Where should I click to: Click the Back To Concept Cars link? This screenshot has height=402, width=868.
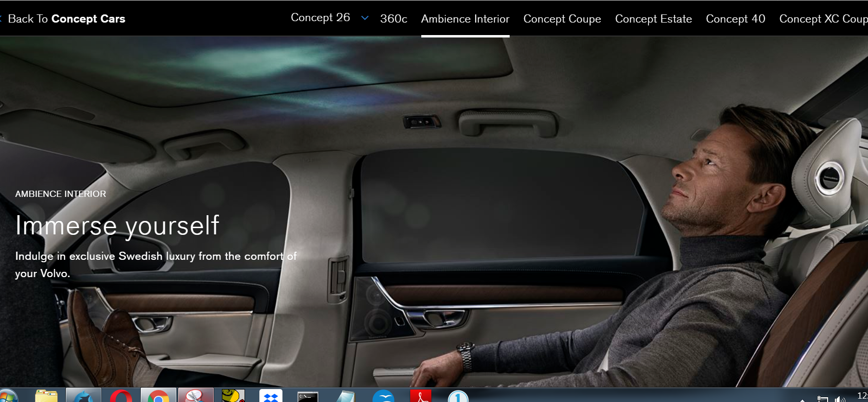(66, 19)
